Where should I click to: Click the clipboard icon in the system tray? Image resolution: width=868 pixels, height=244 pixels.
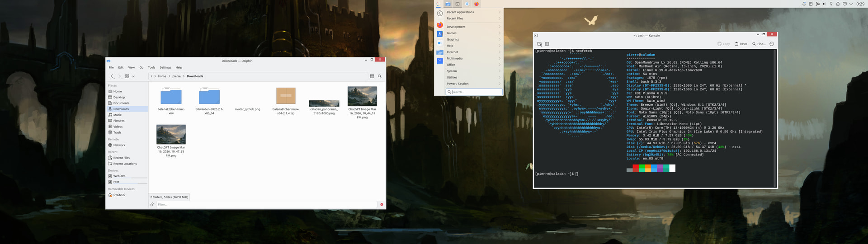811,4
